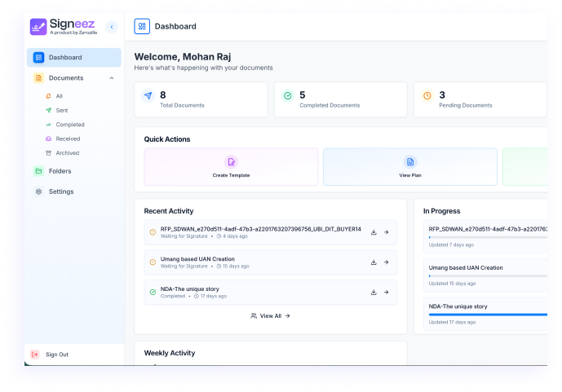Click the Create Template icon
Screen dimensions: 562x392
click(x=231, y=162)
